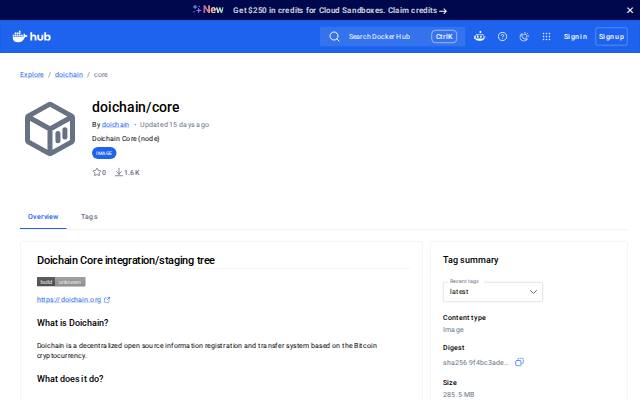Open the Gordon AI assistant icon
The height and width of the screenshot is (400, 640).
[479, 37]
